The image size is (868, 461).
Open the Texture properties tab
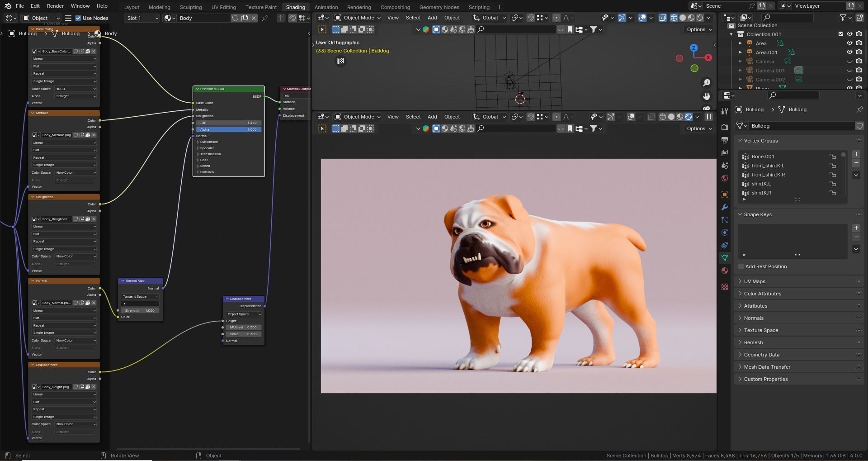click(725, 287)
